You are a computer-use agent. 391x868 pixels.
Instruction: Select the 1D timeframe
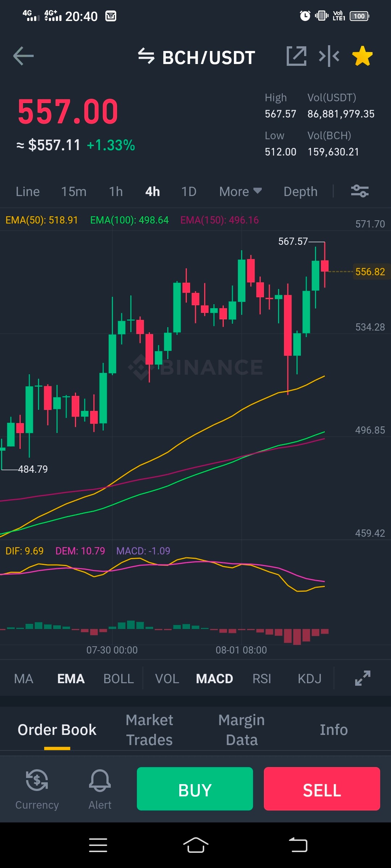click(189, 191)
